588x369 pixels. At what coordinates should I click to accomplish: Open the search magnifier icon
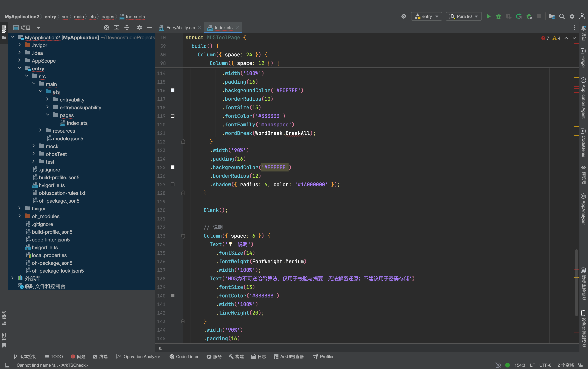tap(562, 16)
